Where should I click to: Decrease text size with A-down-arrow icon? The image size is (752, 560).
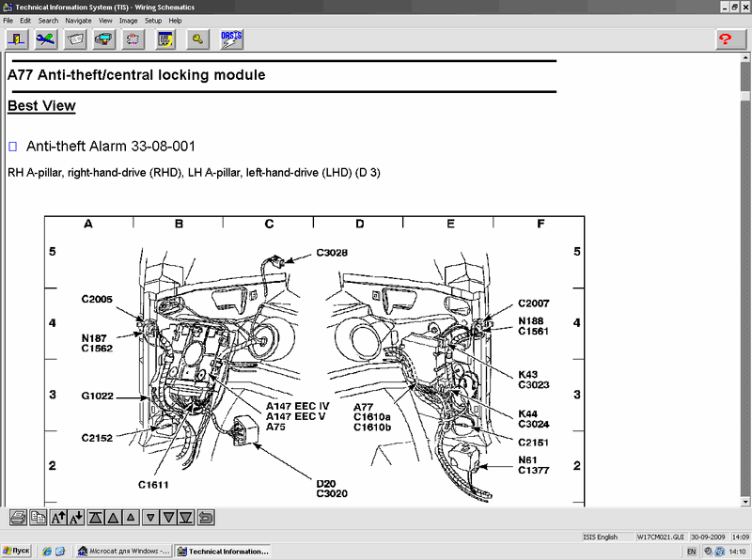point(76,517)
